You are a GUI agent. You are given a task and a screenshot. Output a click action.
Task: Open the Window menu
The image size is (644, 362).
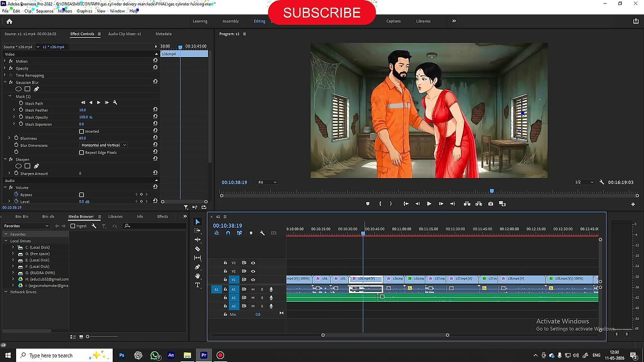point(117,11)
